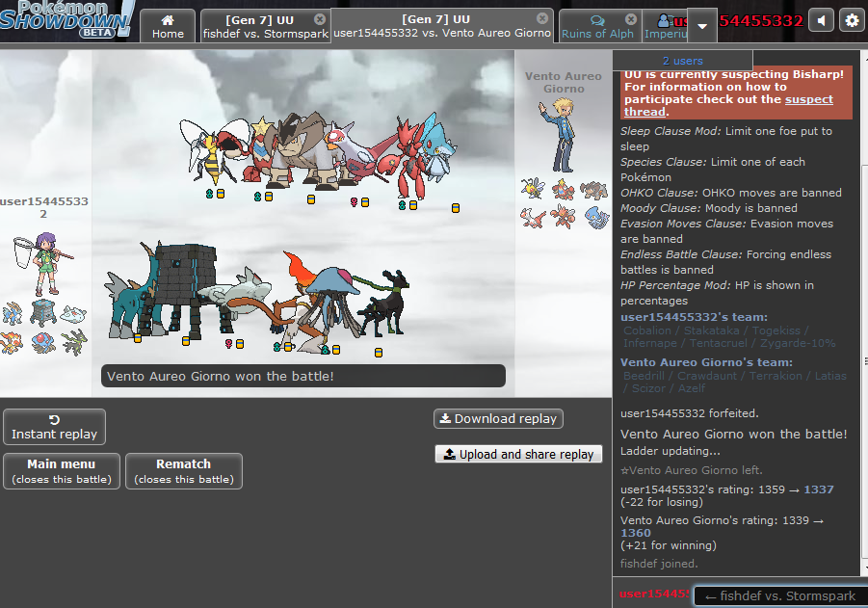Toggle sound with the speaker icon
Viewport: 868px width, 608px height.
[821, 21]
